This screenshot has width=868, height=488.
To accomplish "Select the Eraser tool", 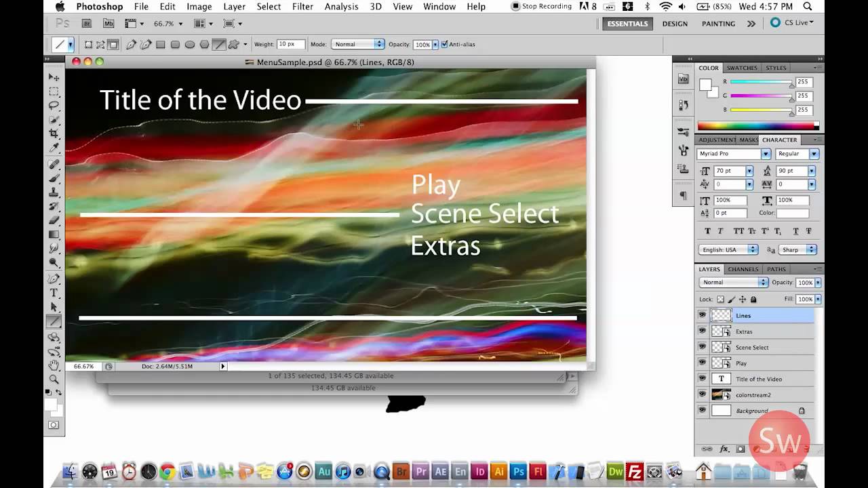I will click(x=54, y=220).
